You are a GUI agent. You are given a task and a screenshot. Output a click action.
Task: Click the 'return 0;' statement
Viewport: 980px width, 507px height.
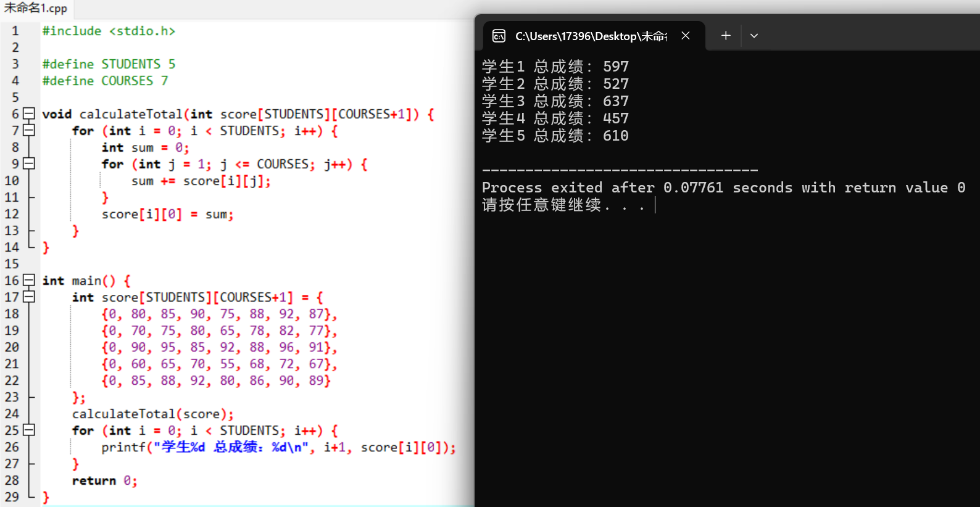[x=105, y=480]
